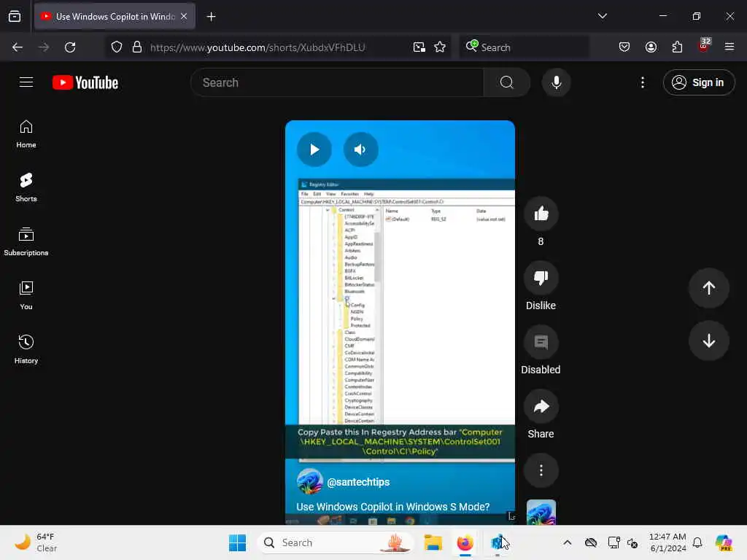Open History in the sidebar

point(26,349)
